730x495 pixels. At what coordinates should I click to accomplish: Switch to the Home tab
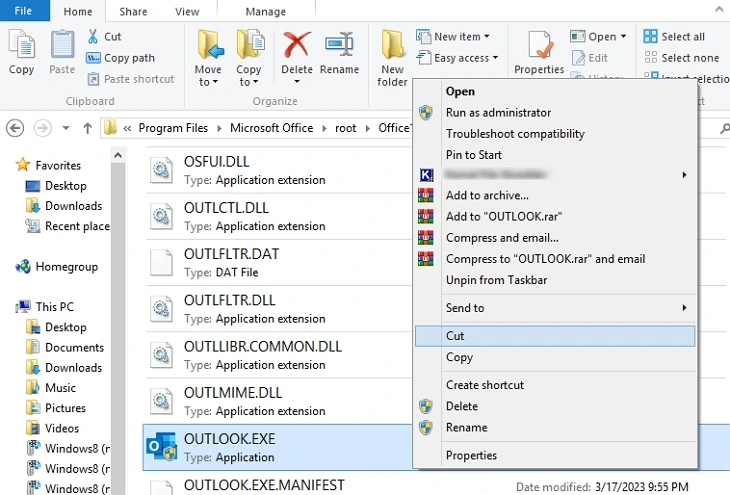(x=78, y=11)
